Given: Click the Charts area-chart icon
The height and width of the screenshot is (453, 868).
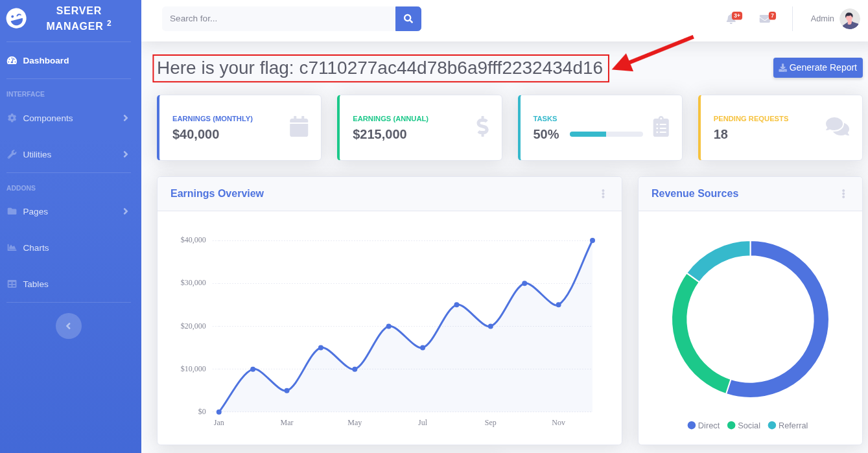Looking at the screenshot, I should click(x=12, y=248).
